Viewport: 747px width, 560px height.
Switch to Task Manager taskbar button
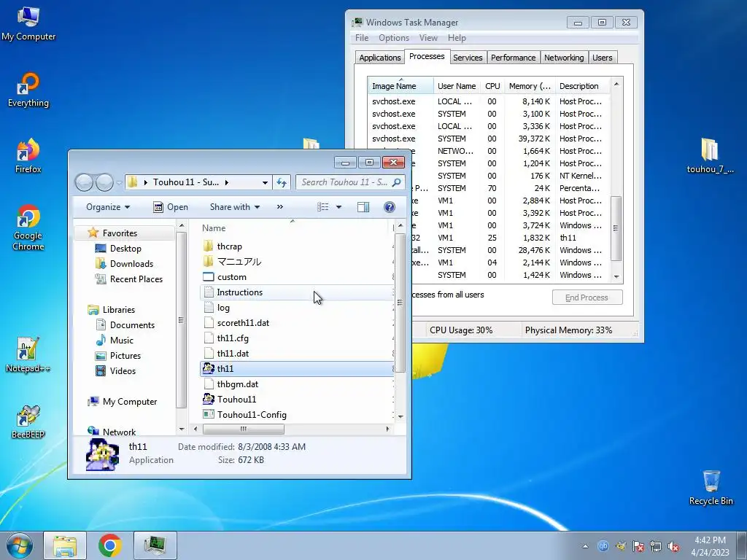155,545
